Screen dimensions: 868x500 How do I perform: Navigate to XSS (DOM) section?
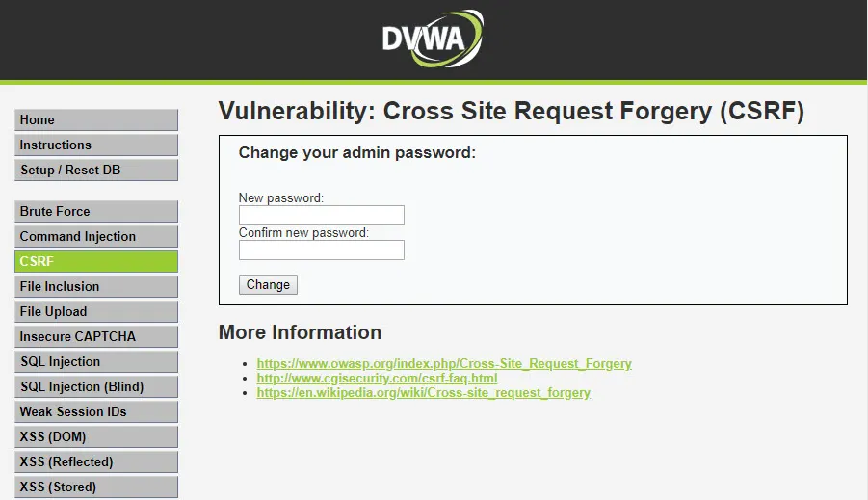[96, 437]
